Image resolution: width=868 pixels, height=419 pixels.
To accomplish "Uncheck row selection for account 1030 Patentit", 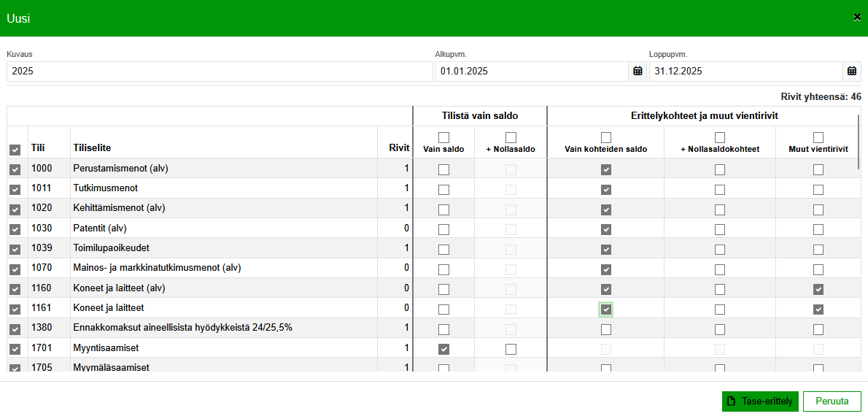I will point(15,229).
